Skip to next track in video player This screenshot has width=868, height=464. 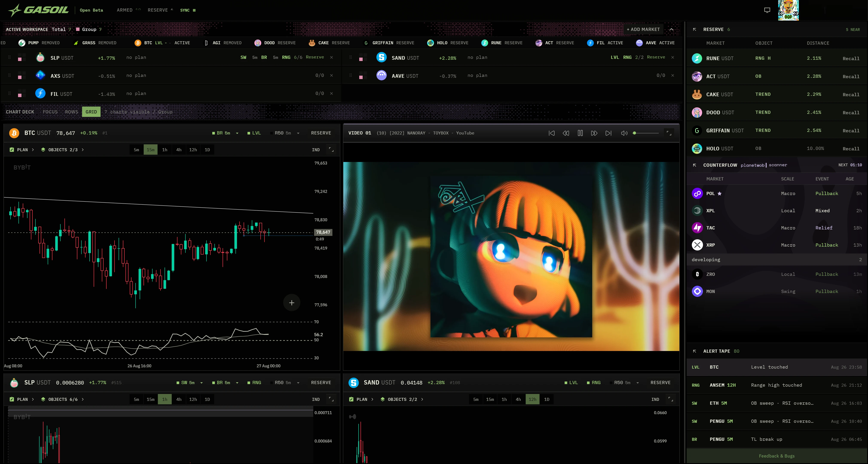[x=608, y=133]
